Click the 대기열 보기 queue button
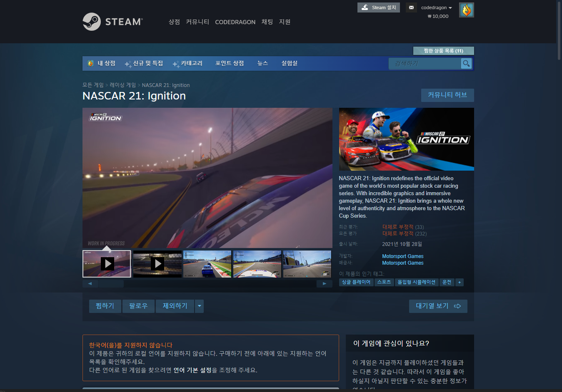Viewport: 562px width, 392px height. (438, 306)
